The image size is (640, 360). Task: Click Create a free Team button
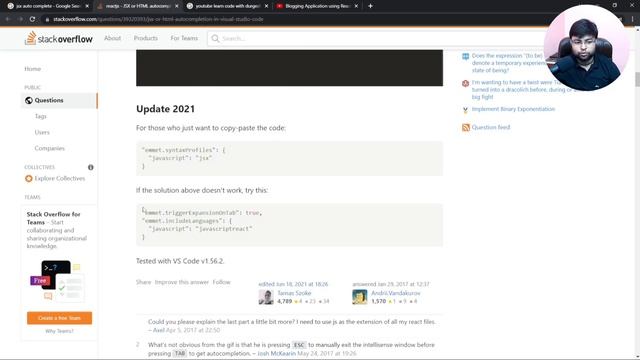click(x=60, y=318)
